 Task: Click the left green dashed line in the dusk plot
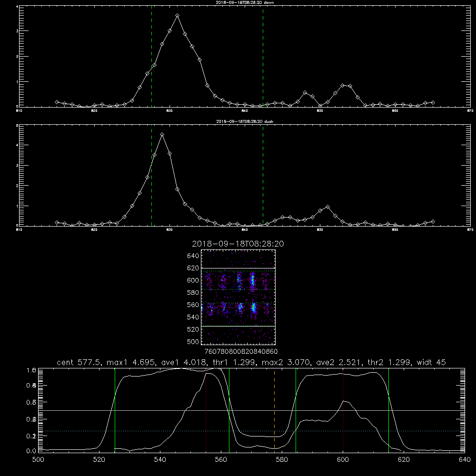(x=151, y=175)
